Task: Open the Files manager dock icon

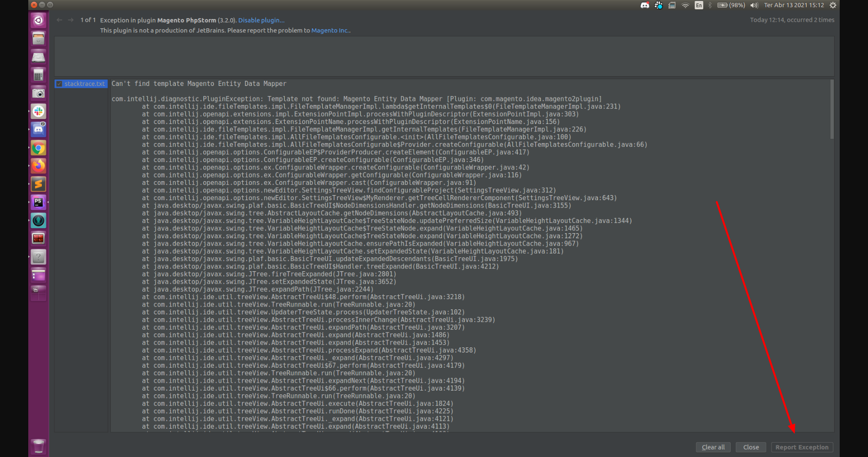Action: [39, 38]
